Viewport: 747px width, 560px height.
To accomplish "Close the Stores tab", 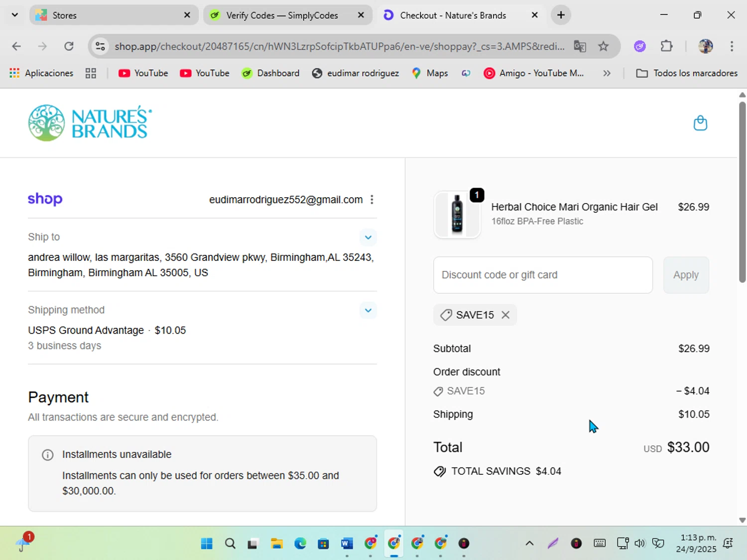I will (x=187, y=15).
